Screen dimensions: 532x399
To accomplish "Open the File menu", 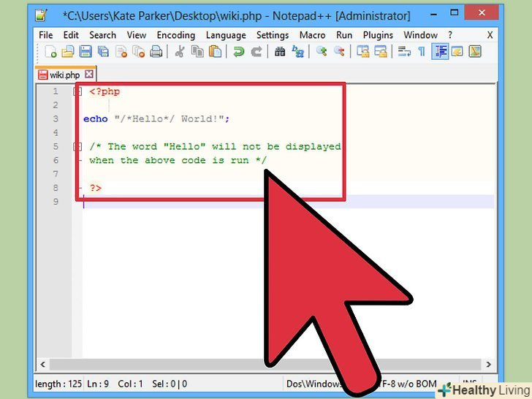I will (45, 35).
